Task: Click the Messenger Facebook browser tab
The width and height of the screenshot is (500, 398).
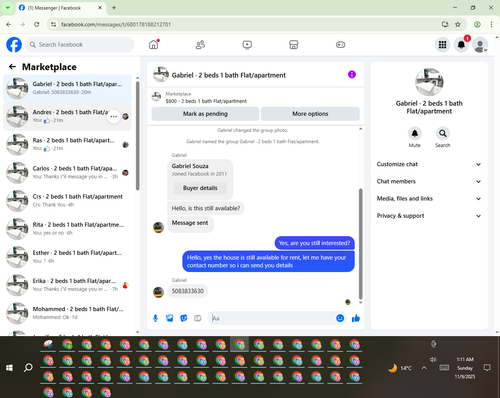Action: 61,8
